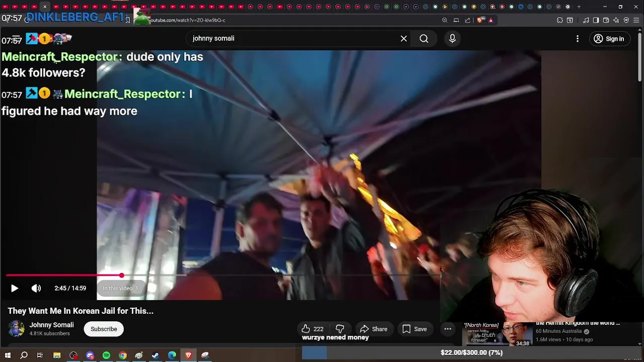The height and width of the screenshot is (362, 644).
Task: Play the paused video
Action: tap(15, 288)
